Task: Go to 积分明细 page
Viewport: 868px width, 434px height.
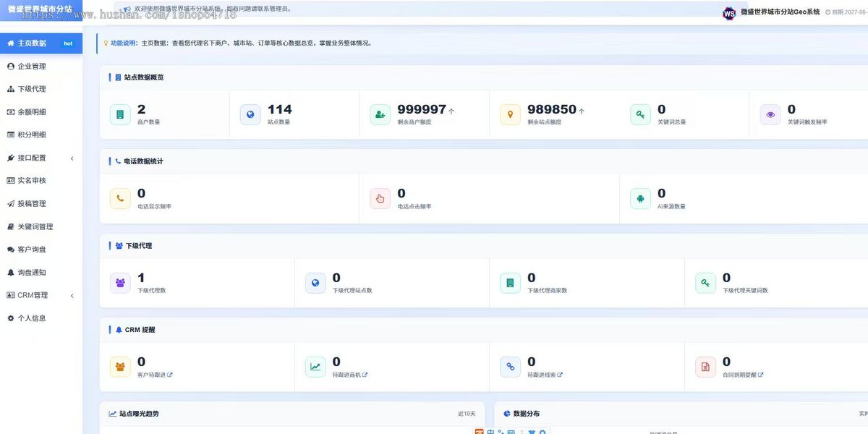Action: point(32,135)
